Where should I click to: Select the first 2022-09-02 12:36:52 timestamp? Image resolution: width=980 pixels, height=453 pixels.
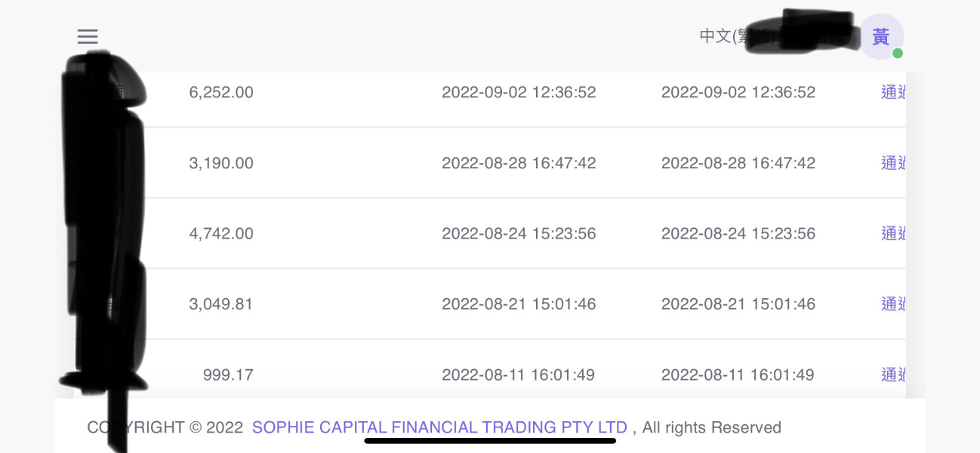tap(519, 92)
